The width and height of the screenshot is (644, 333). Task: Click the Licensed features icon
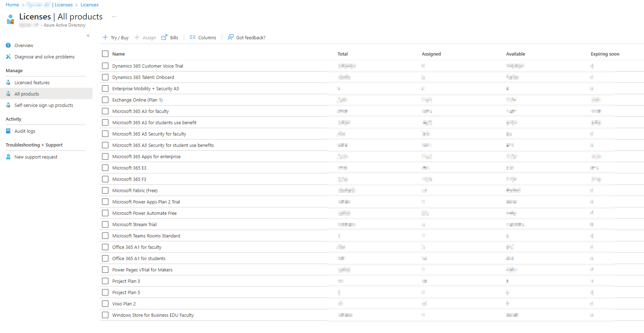click(x=8, y=82)
